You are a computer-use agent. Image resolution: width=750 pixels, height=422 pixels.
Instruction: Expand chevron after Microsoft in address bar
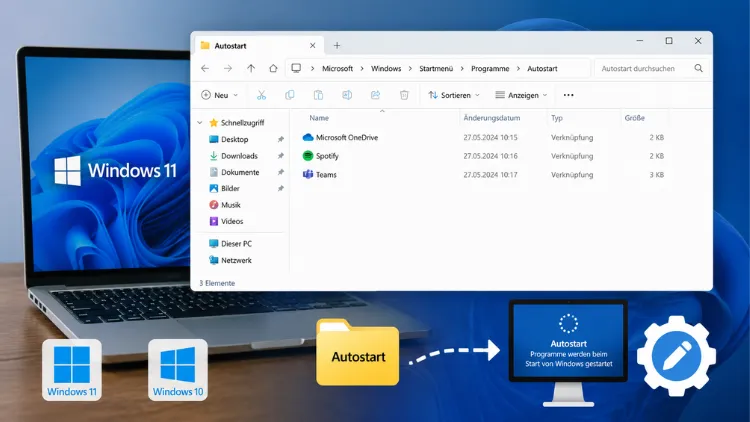coord(362,68)
